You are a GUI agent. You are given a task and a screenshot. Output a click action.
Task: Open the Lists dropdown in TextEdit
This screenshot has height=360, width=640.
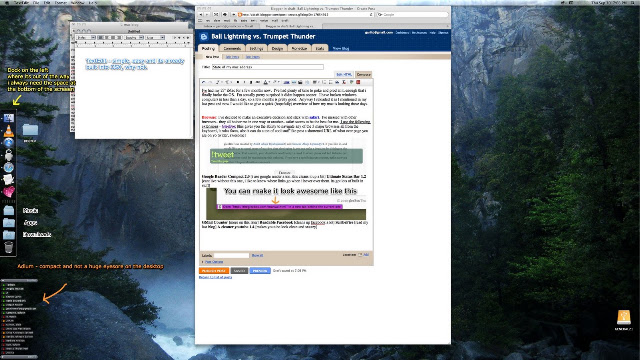pyautogui.click(x=155, y=38)
